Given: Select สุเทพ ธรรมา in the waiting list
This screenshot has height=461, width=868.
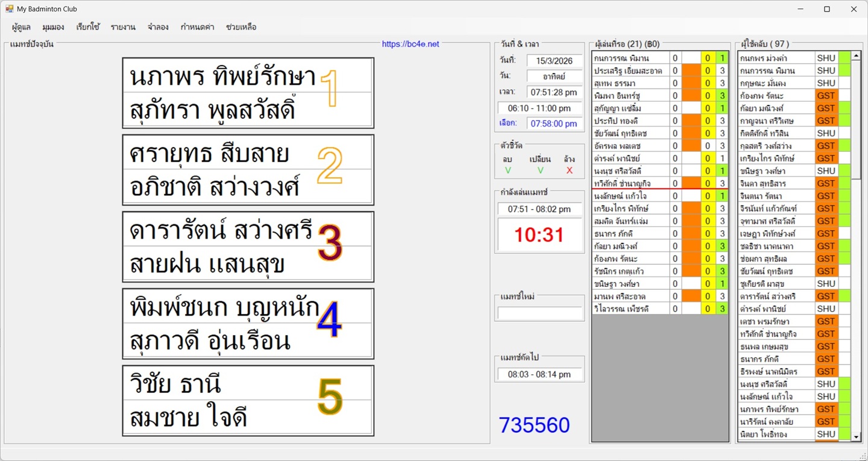Looking at the screenshot, I should coord(631,83).
